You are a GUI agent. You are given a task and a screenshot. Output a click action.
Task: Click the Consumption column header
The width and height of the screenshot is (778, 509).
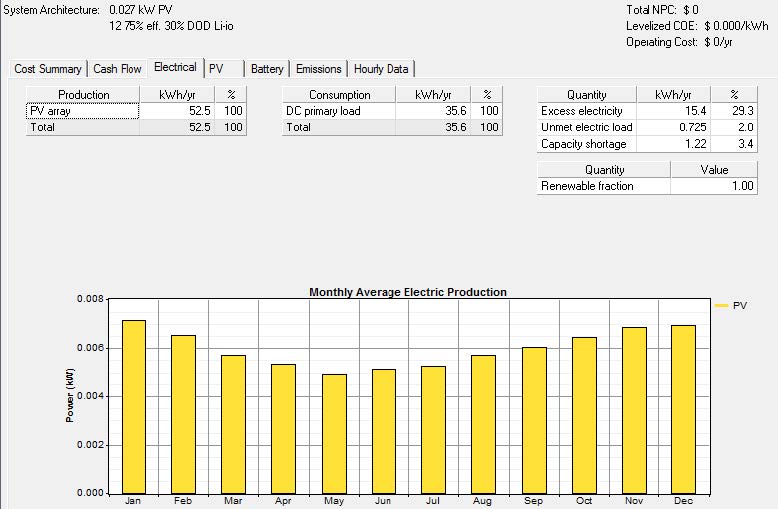click(x=339, y=95)
